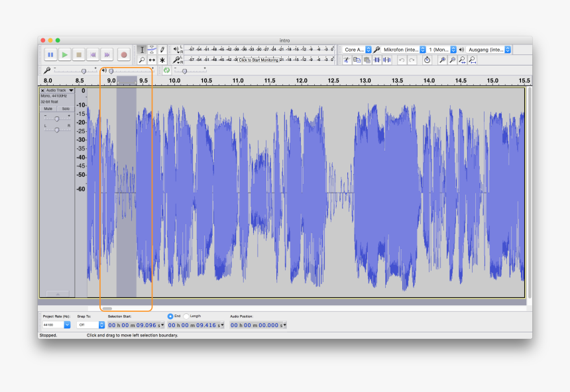Click the playback volume slider knob
This screenshot has height=392, width=570.
point(111,72)
